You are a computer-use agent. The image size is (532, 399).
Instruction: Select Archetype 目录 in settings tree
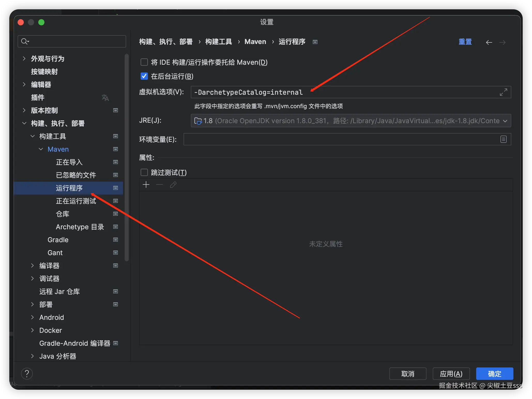point(80,227)
